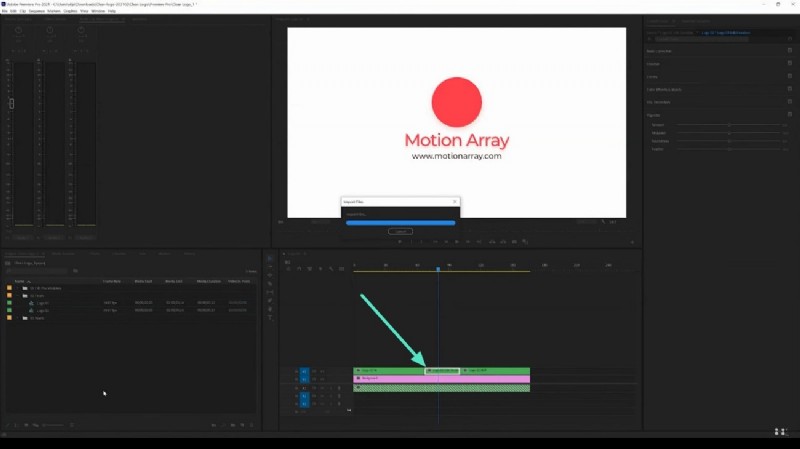The image size is (800, 449).
Task: Collapse the second bin containing Logo sequences
Action: [19, 296]
